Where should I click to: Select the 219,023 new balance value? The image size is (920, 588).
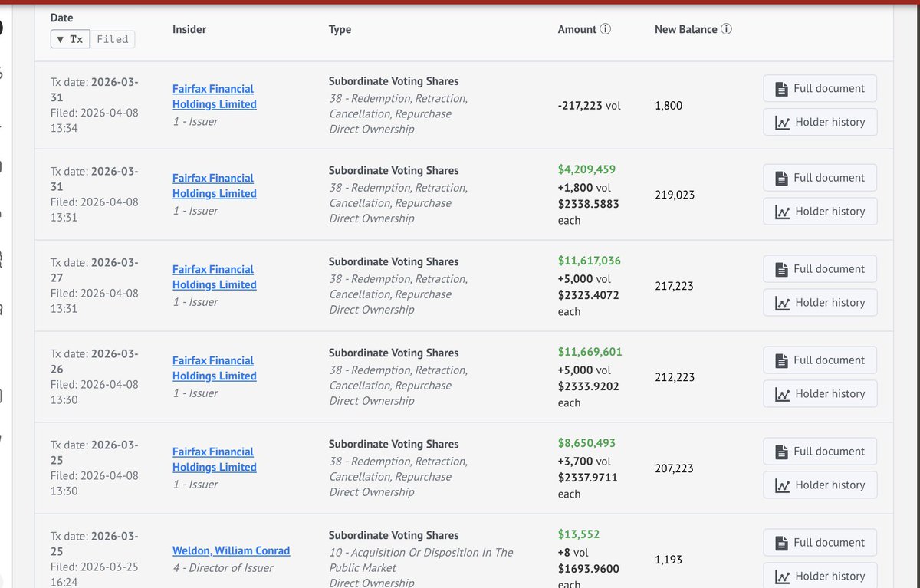pos(675,195)
